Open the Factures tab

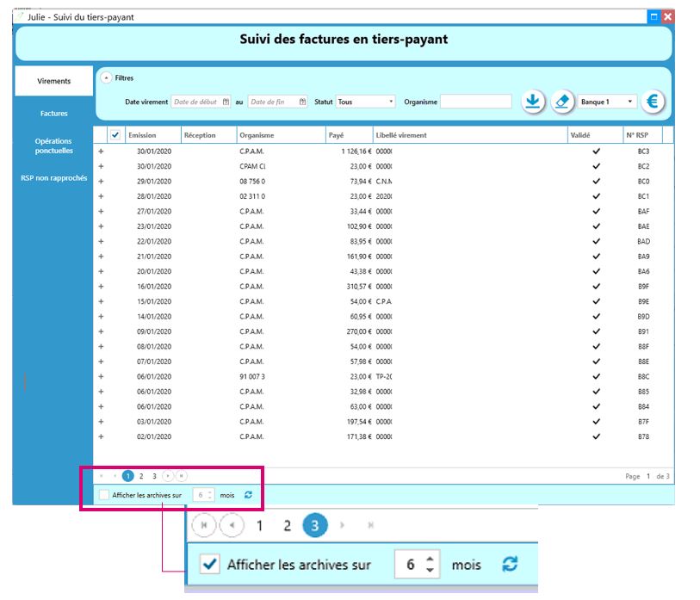click(54, 114)
